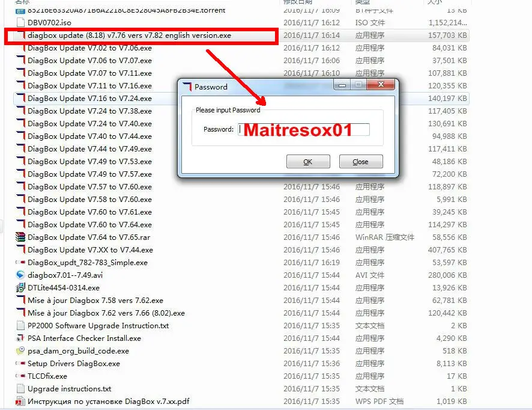The height and width of the screenshot is (410, 532).
Task: Select the Upgrade instructions.txt file
Action: (69, 388)
